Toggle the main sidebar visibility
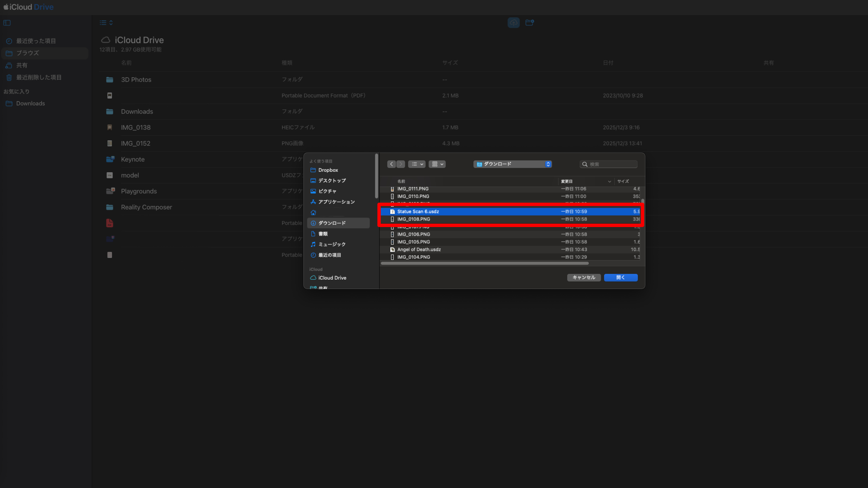The image size is (868, 488). point(7,23)
